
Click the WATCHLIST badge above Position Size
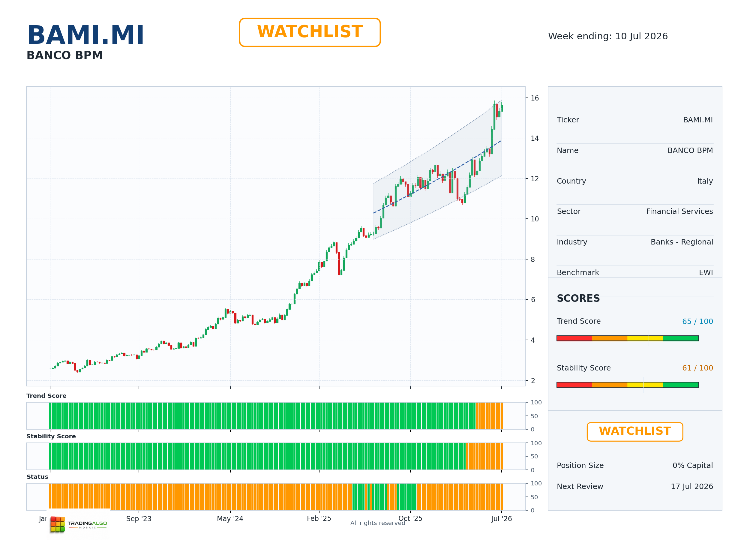[x=635, y=432]
